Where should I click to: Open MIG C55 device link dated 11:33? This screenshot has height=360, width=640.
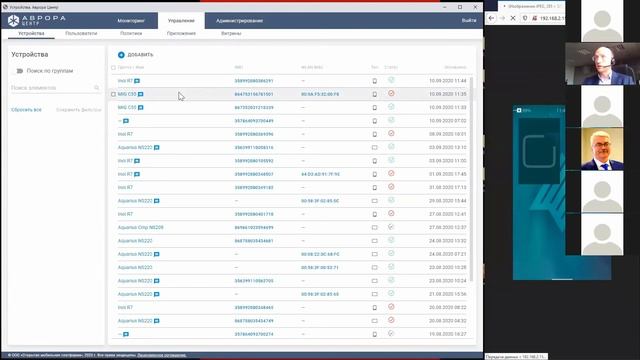[127, 108]
